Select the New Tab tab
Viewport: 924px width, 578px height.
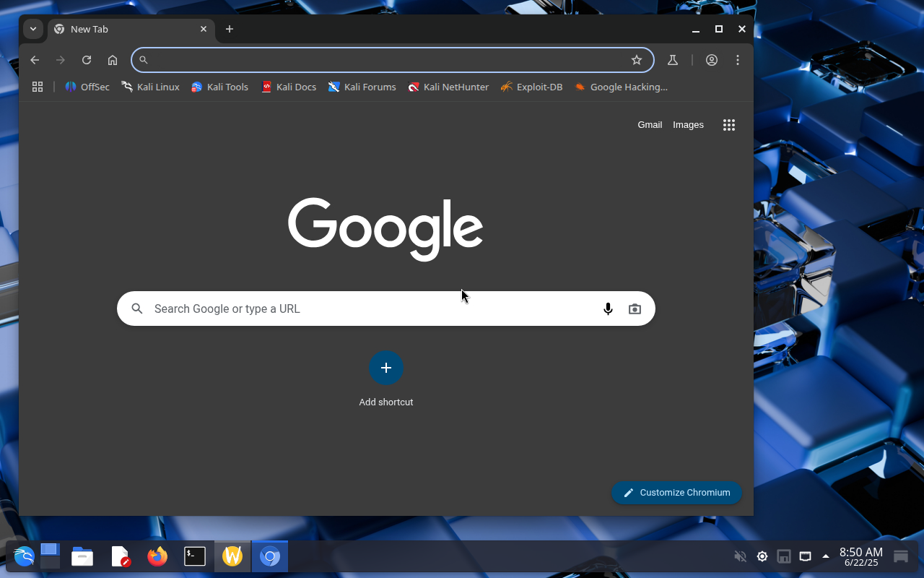pos(131,29)
